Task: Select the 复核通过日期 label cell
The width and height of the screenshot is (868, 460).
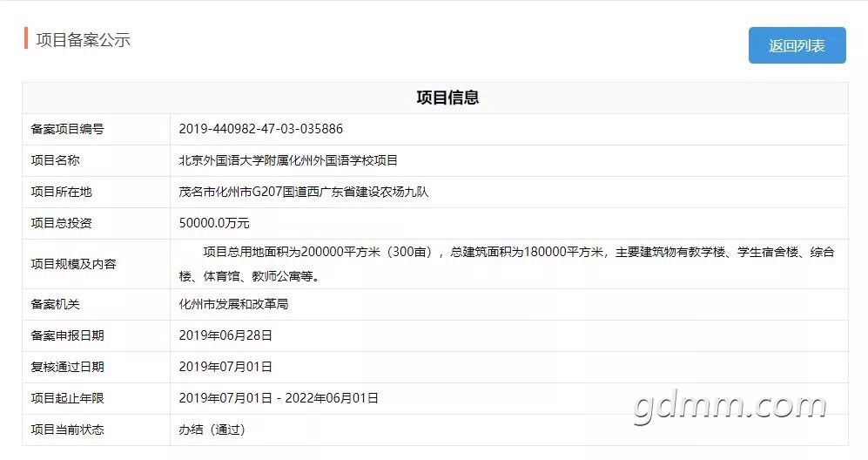Action: (x=96, y=367)
